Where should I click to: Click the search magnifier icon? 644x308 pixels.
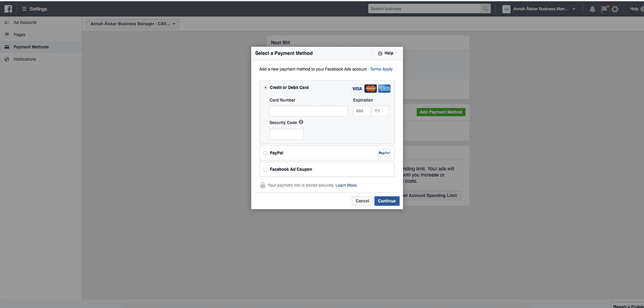[x=484, y=9]
